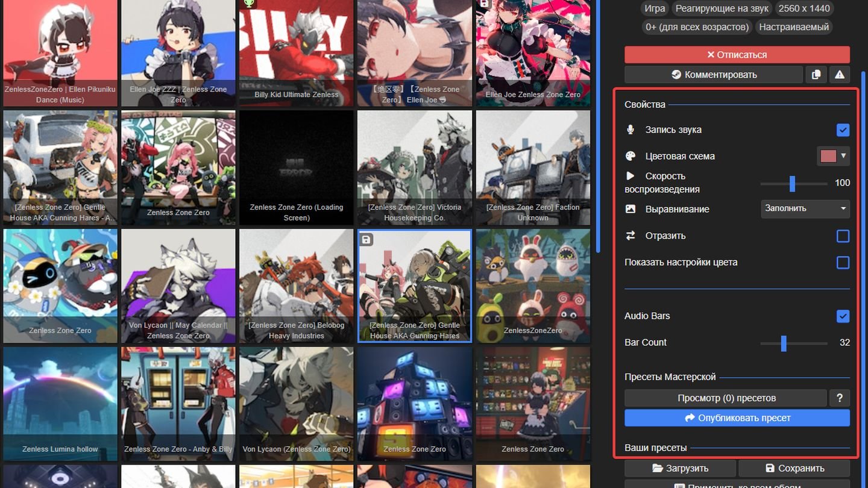The image size is (868, 488).
Task: Click the palette icon beside Цветовая схема
Action: click(x=631, y=156)
